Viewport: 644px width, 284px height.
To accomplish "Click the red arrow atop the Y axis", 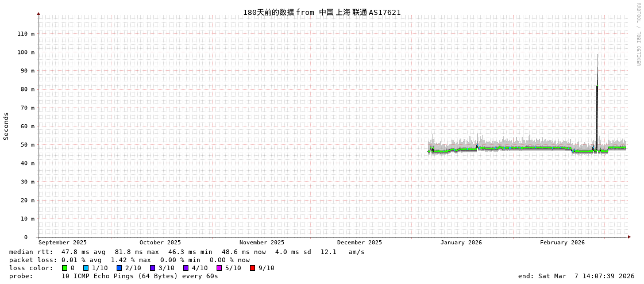I will [38, 13].
